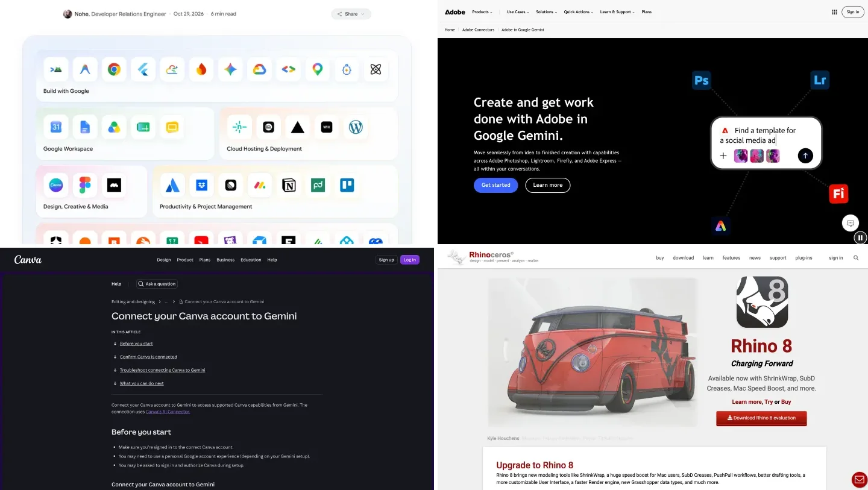Click the Google Cloud icon
This screenshot has width=868, height=490.
tap(259, 69)
